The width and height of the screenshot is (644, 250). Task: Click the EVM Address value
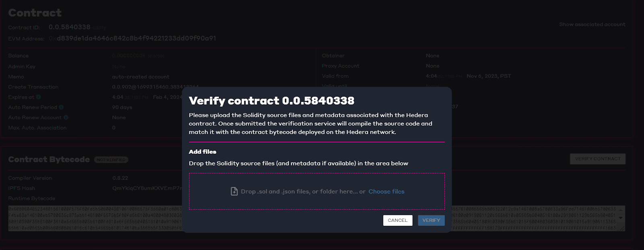[x=136, y=38]
